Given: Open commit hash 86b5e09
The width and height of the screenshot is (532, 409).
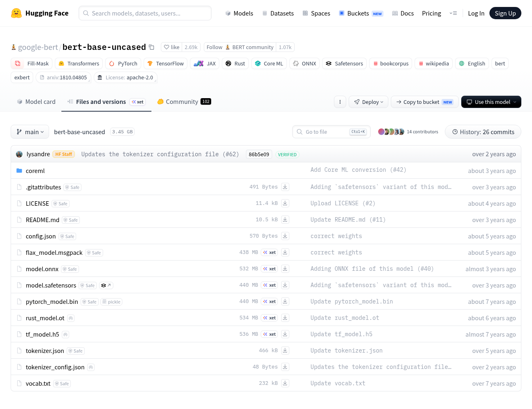Looking at the screenshot, I should coord(259,154).
